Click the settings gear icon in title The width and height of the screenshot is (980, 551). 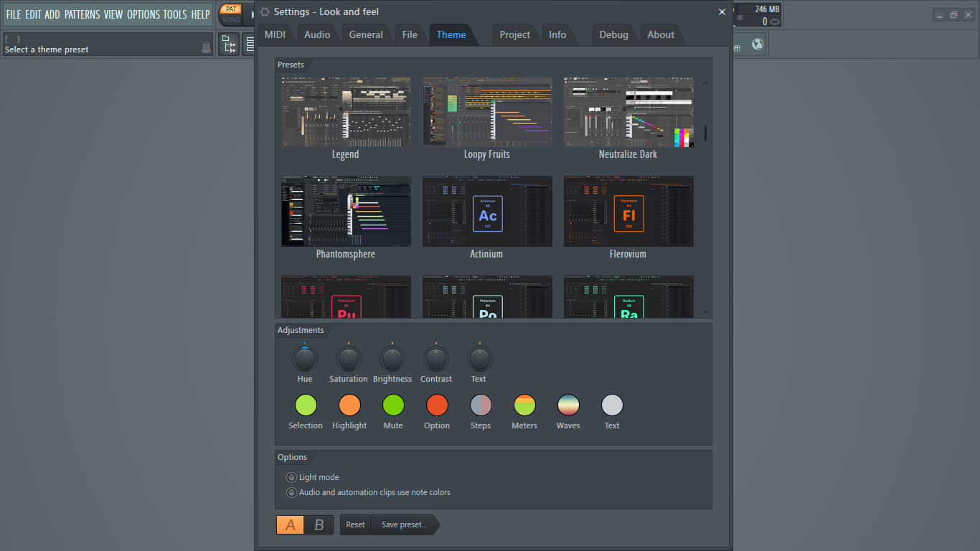point(265,11)
